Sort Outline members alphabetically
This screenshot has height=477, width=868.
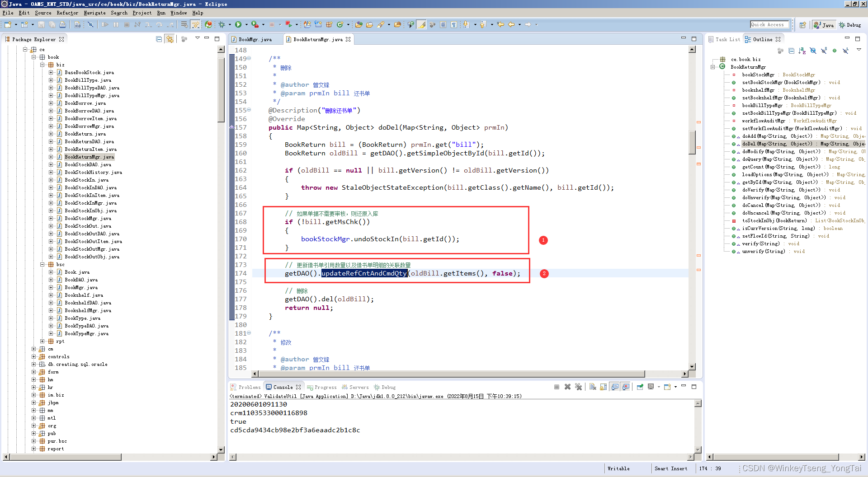(x=802, y=51)
